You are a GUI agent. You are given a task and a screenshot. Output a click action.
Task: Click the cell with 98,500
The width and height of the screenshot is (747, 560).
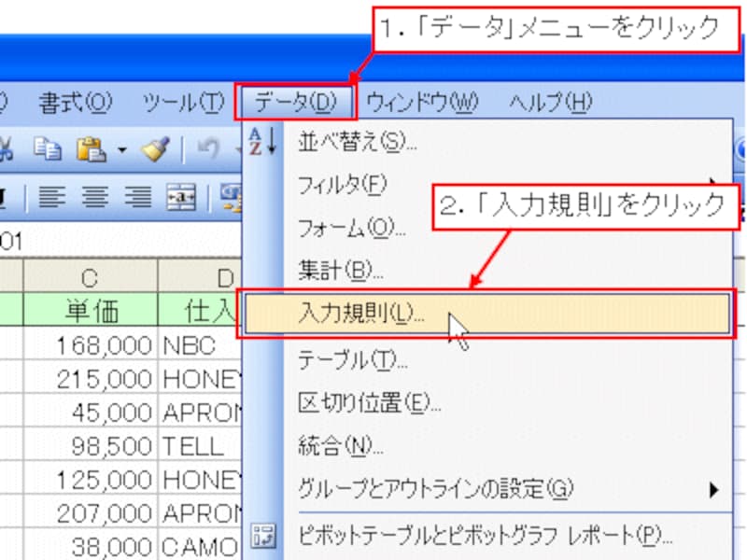pyautogui.click(x=90, y=446)
